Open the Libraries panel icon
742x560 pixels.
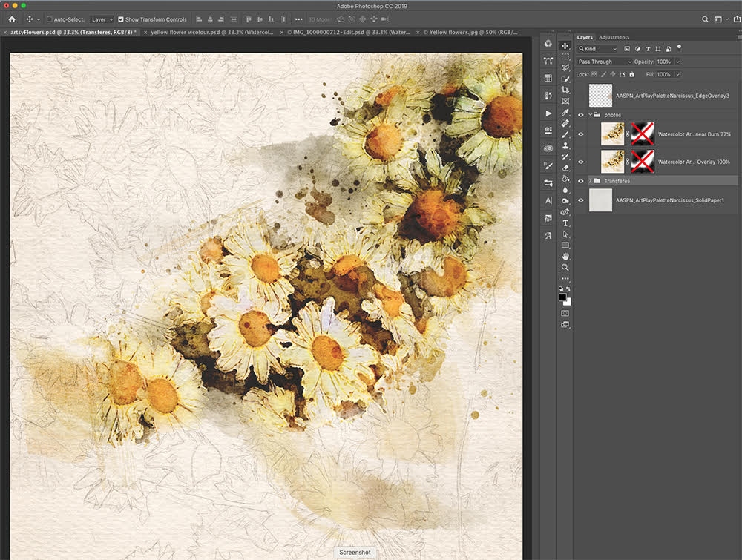click(548, 148)
